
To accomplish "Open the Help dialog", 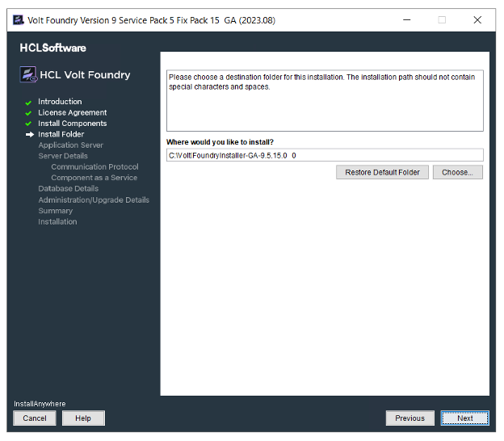I will click(x=83, y=418).
